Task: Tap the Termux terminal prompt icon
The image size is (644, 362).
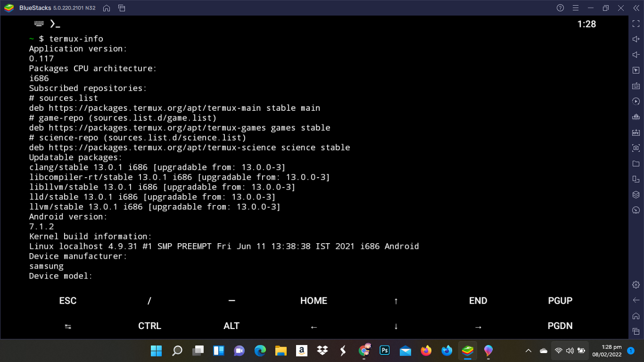Action: [x=55, y=24]
